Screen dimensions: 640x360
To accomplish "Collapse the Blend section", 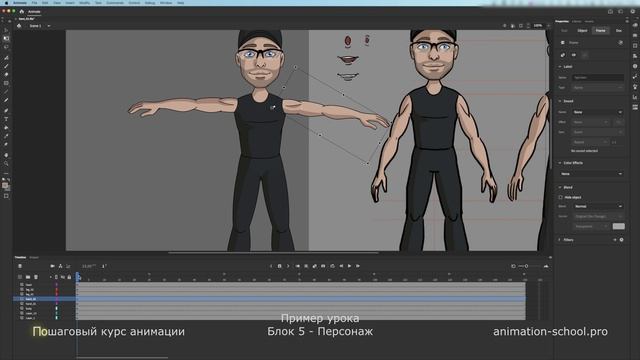I will (x=560, y=187).
